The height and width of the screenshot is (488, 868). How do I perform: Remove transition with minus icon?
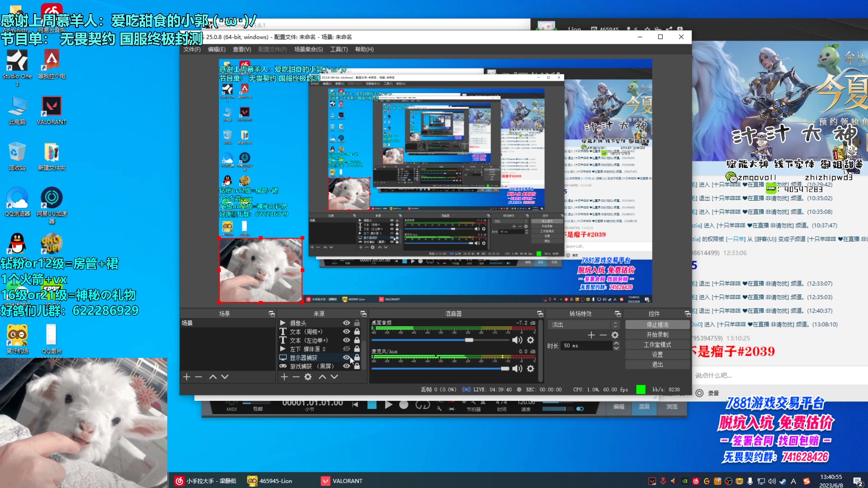click(603, 335)
